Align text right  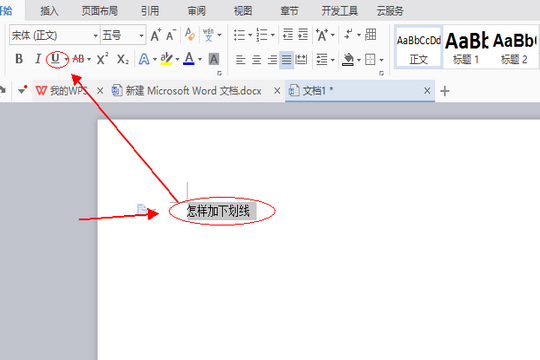click(x=272, y=60)
